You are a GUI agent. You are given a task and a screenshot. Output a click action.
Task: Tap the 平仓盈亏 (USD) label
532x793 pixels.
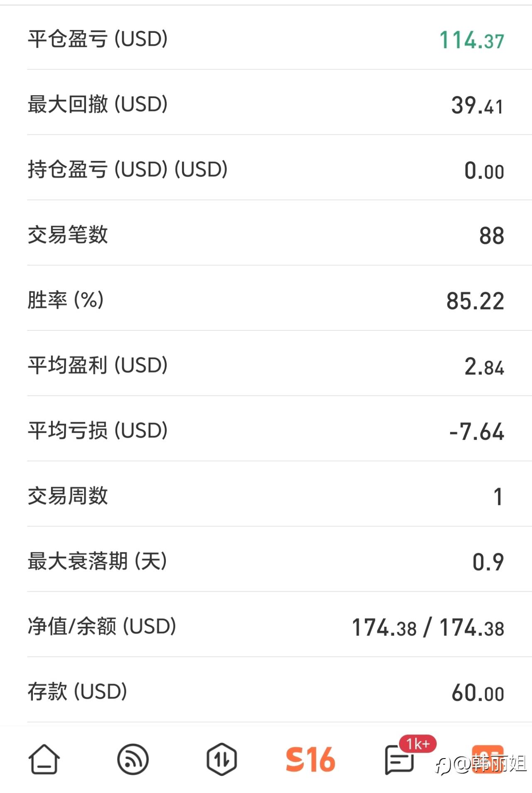tap(98, 39)
